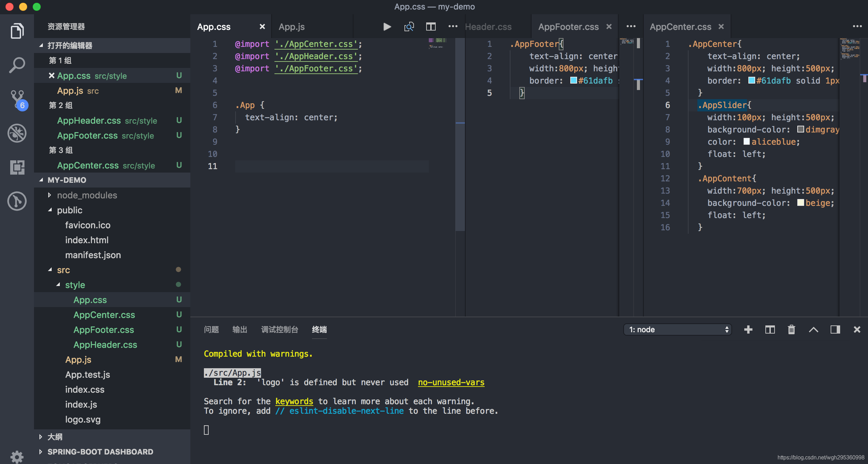
Task: Open the Search view in activity bar
Action: click(17, 65)
